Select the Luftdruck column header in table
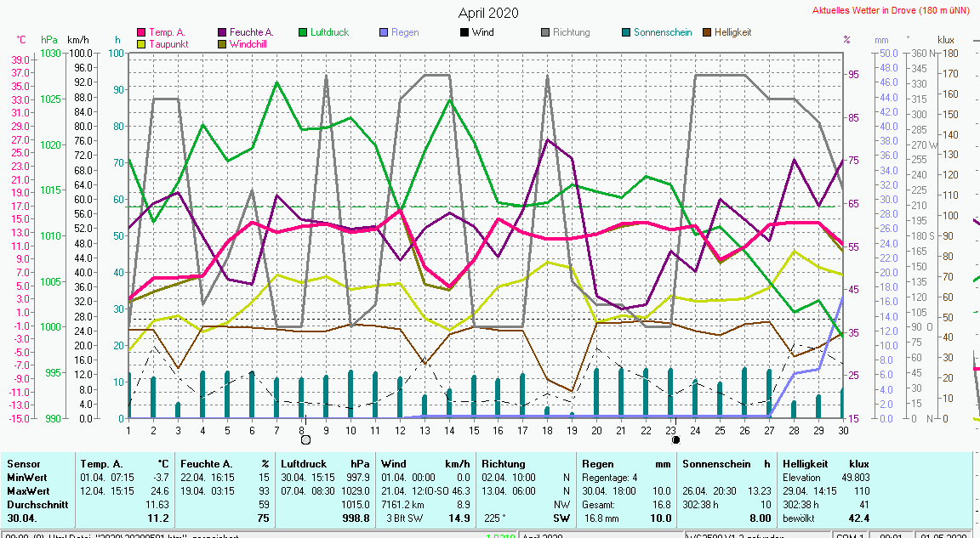This screenshot has height=538, width=980. (305, 464)
